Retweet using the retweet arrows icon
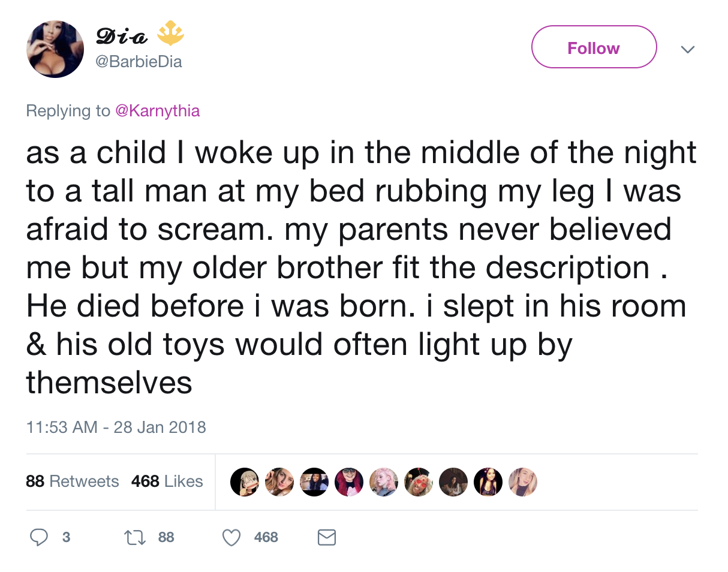This screenshot has height=572, width=728. click(x=135, y=537)
